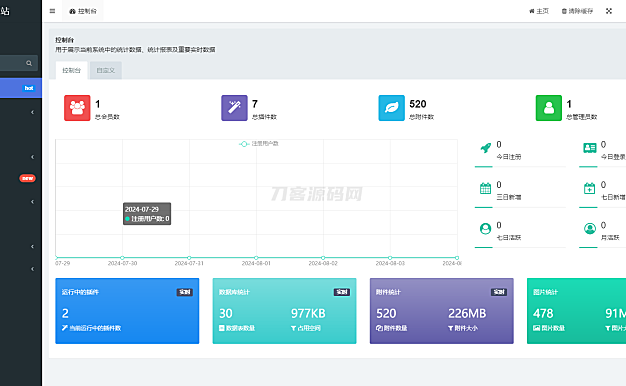The height and width of the screenshot is (386, 626).
Task: Click the red 总会员数 users icon
Action: 77,108
